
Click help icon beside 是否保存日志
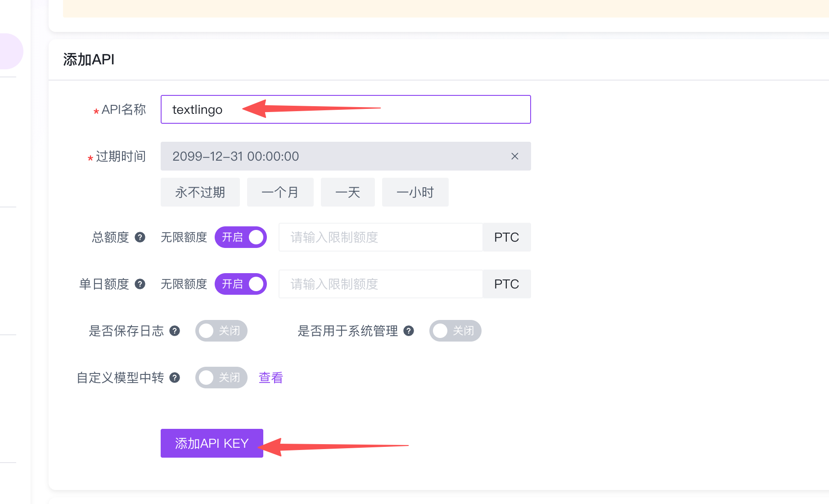[x=175, y=331]
